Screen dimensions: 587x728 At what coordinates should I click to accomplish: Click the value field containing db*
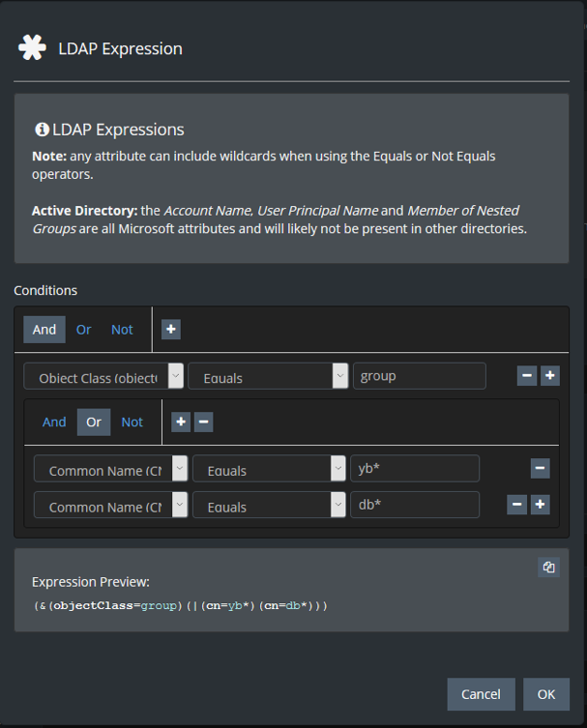415,505
